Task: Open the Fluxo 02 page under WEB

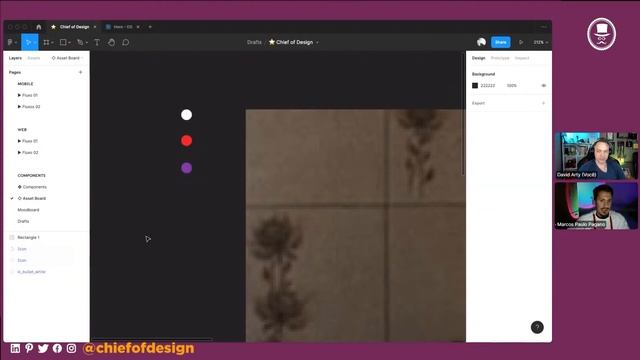Action: pyautogui.click(x=28, y=152)
